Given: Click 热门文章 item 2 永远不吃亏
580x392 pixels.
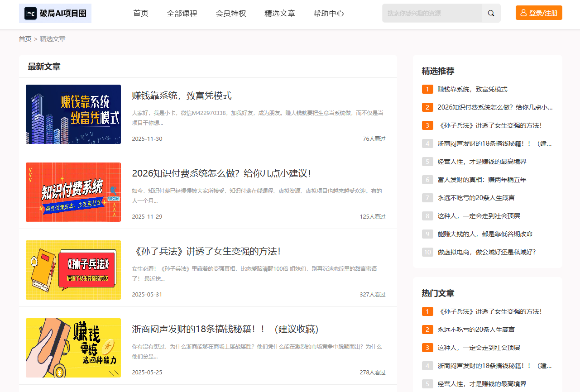Looking at the screenshot, I should tap(476, 330).
